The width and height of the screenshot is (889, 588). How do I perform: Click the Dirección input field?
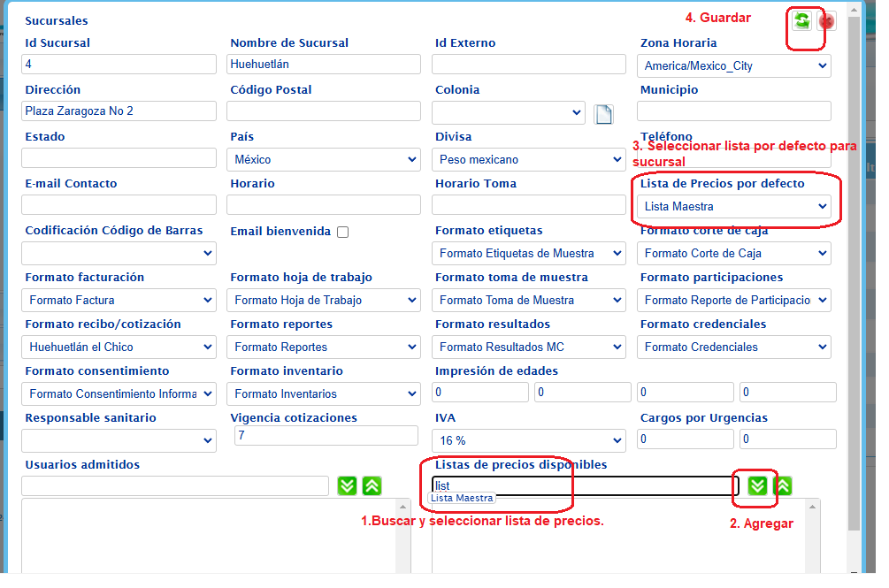[119, 111]
